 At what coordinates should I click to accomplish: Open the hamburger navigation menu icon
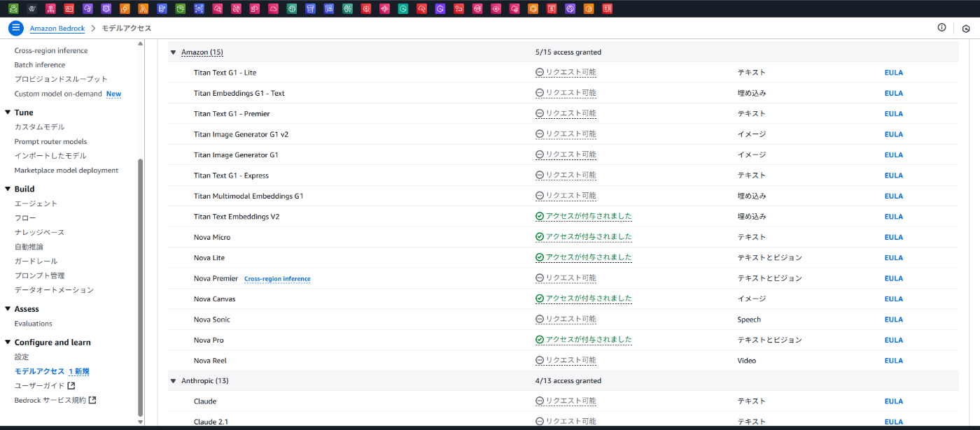coord(16,29)
